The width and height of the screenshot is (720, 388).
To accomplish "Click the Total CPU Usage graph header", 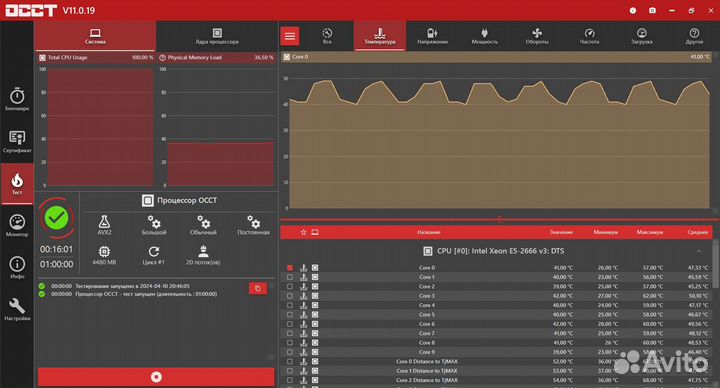I will [96, 57].
